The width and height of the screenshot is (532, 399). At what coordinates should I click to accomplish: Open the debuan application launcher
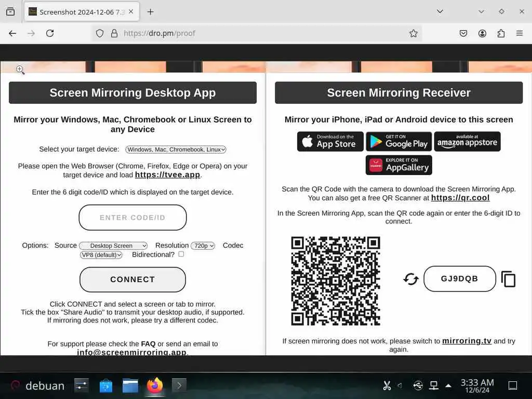coord(37,386)
